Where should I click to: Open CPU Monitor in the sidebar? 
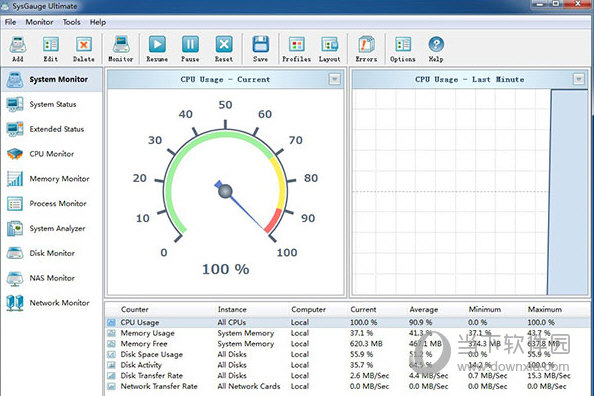(x=52, y=154)
